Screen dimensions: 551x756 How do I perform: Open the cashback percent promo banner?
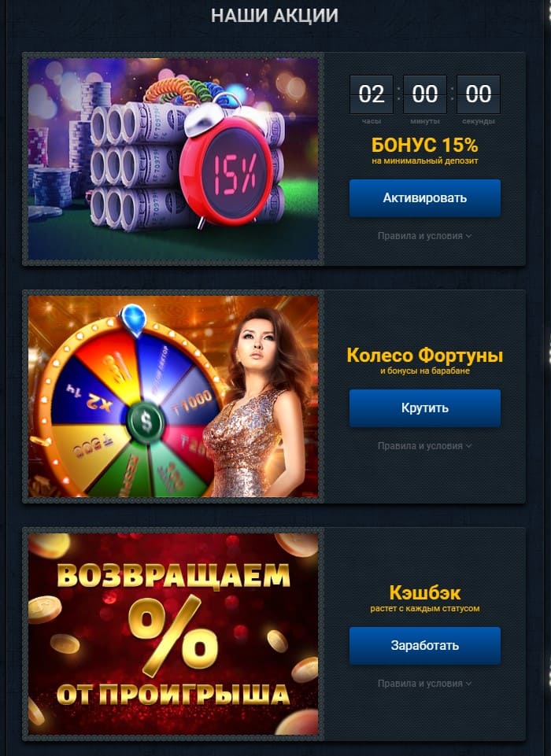(173, 634)
